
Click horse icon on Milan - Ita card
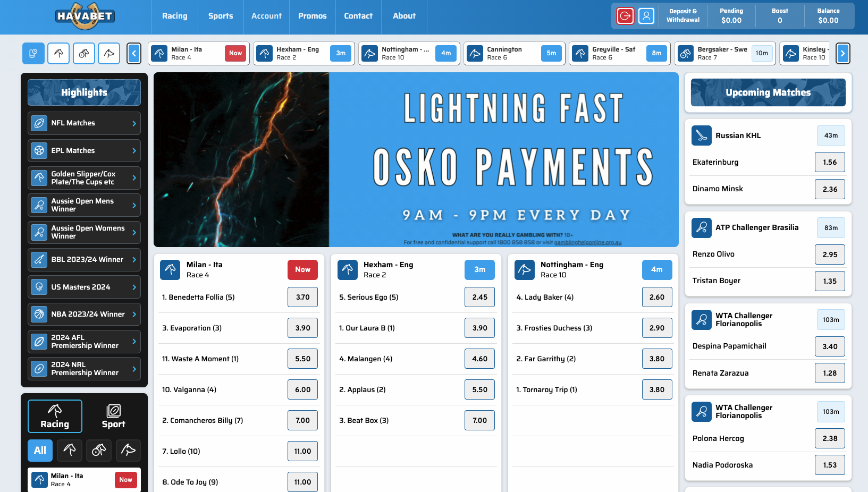(170, 270)
